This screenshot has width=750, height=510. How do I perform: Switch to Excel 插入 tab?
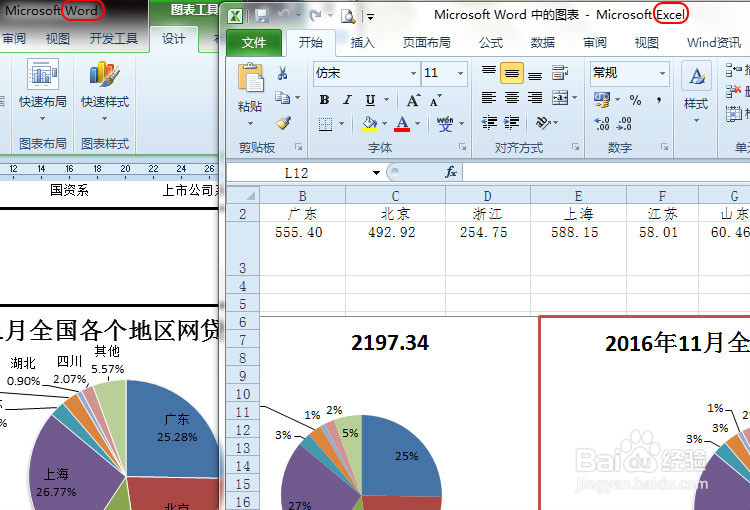click(362, 43)
